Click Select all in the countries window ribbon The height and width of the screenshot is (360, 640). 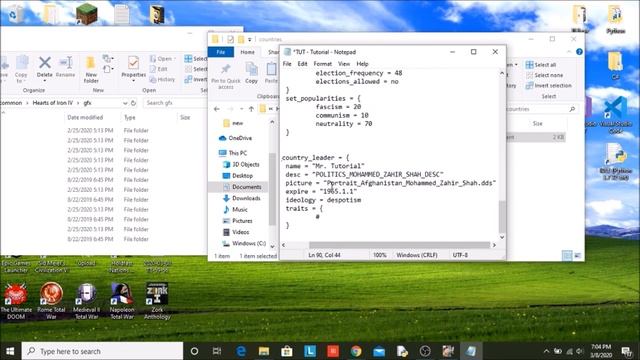[541, 65]
